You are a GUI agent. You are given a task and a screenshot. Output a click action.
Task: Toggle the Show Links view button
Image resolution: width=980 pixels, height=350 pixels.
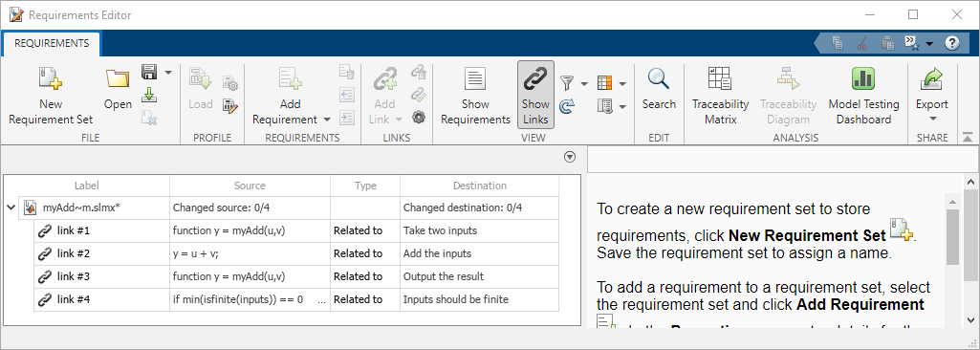[535, 95]
